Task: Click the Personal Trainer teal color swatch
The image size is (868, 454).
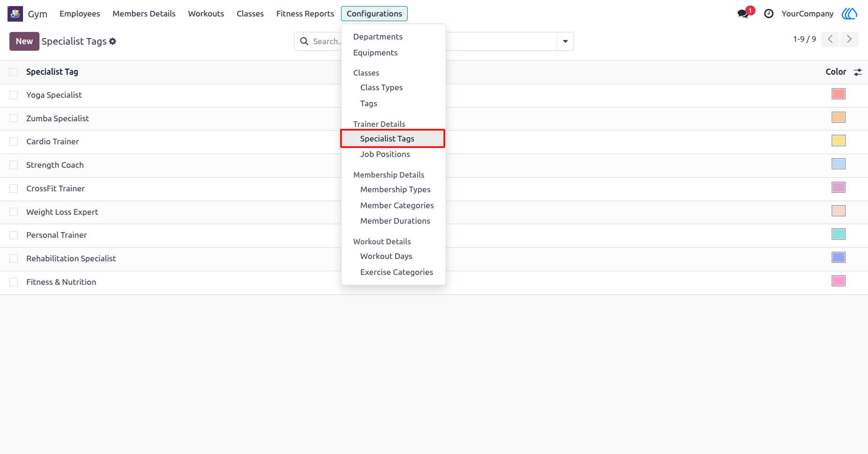Action: pyautogui.click(x=838, y=234)
